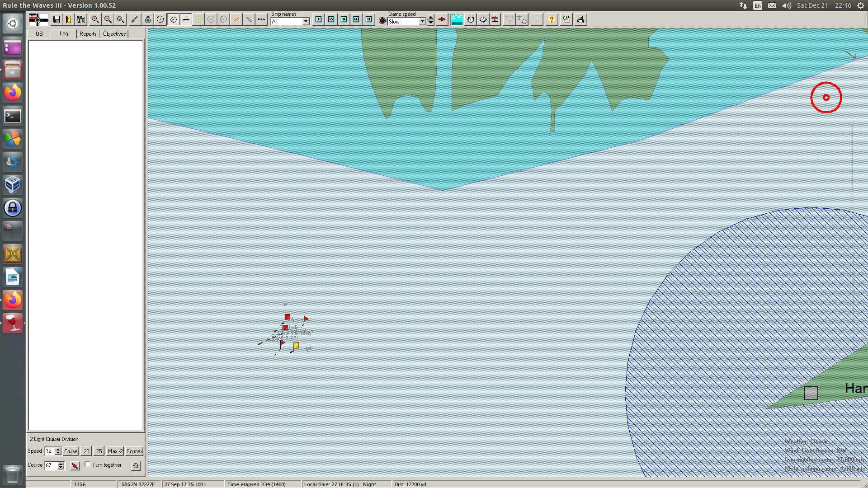Click the step forward playback button
868x488 pixels.
pyautogui.click(x=344, y=19)
